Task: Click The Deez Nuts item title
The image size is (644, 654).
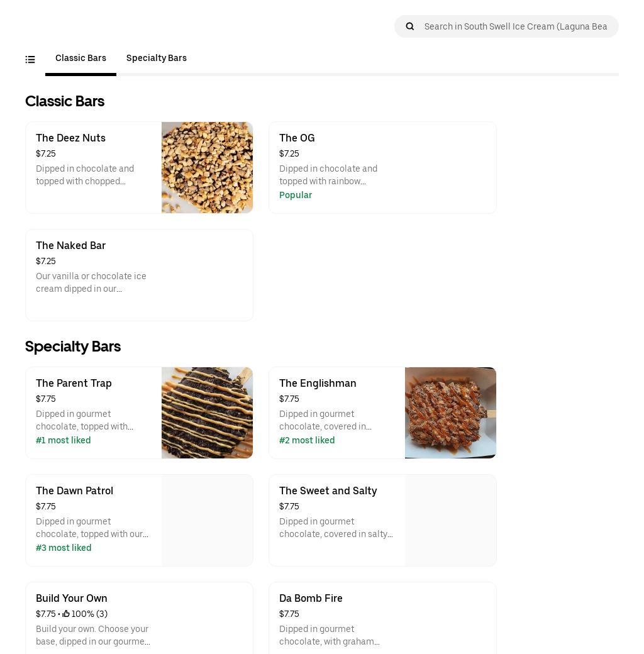Action: tap(70, 138)
